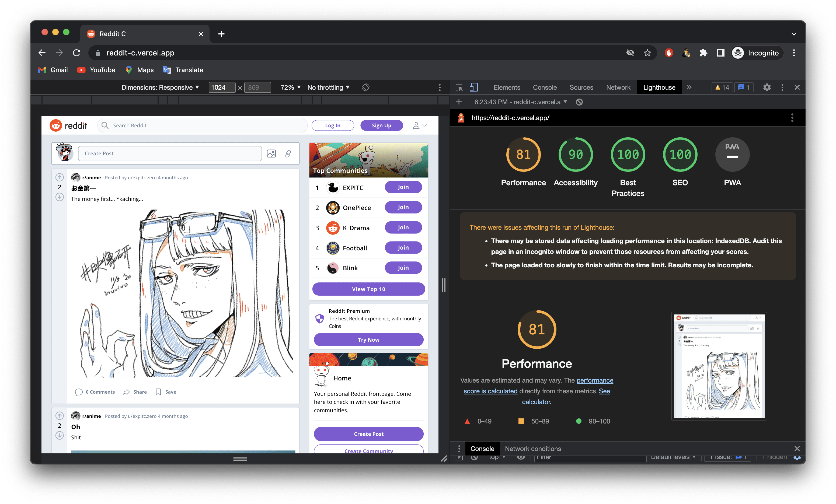
Task: Click the Search Reddit field
Action: [x=203, y=125]
